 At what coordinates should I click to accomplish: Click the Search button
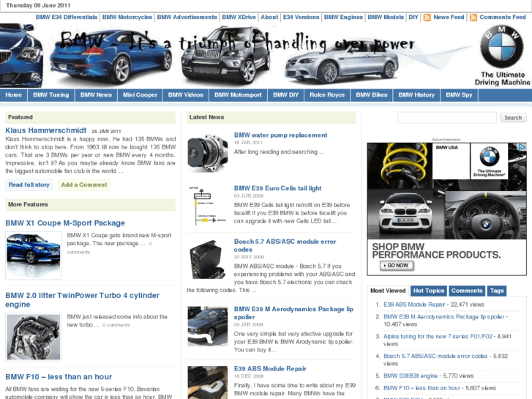coord(513,117)
